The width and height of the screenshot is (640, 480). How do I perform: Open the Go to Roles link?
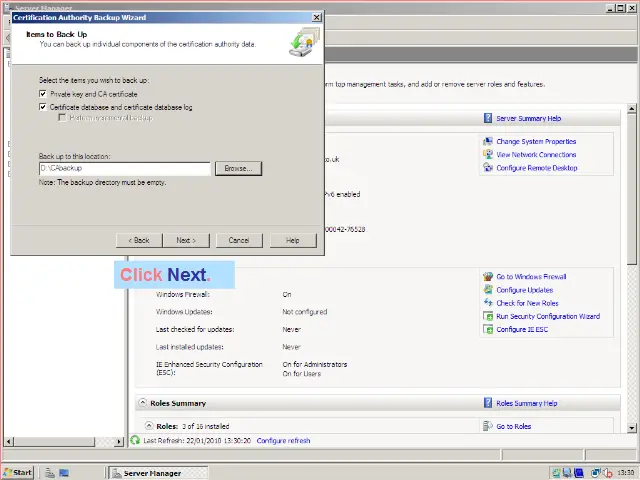513,426
